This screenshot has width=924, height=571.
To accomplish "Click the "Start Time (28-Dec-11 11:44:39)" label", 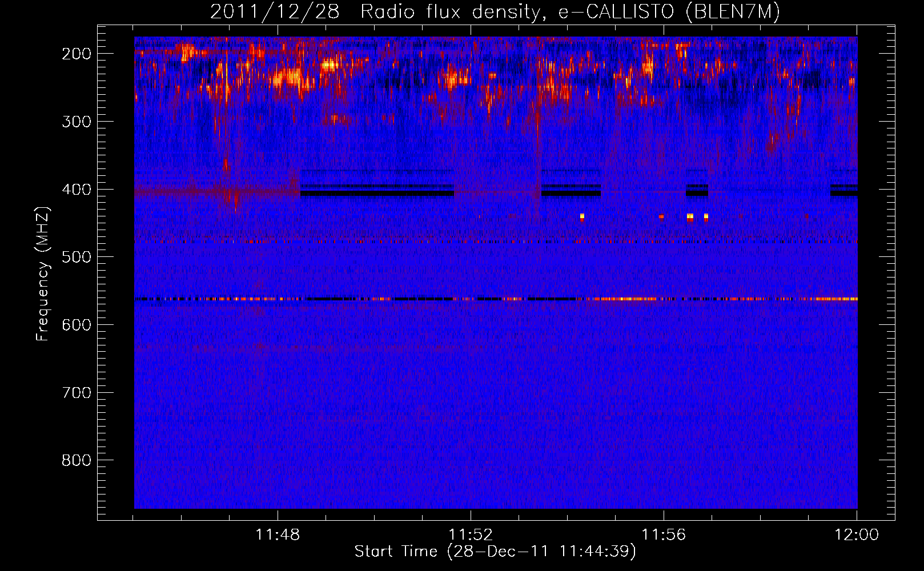I will [x=495, y=552].
